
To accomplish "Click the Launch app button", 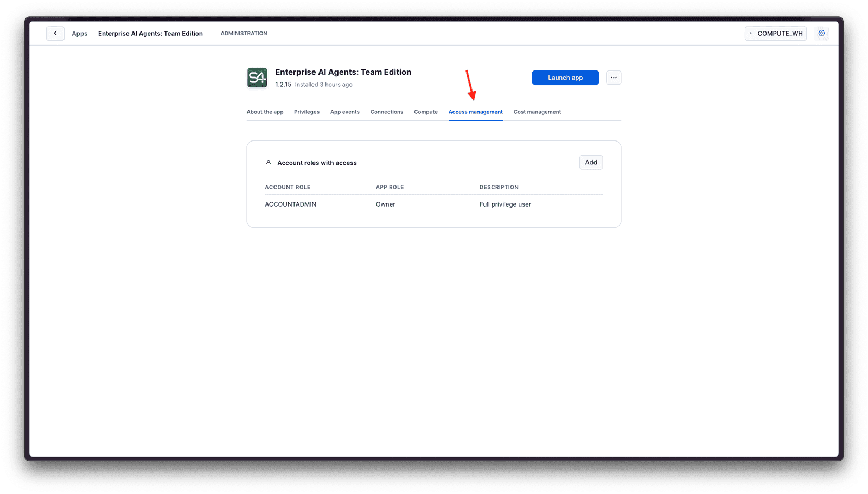I will 565,78.
